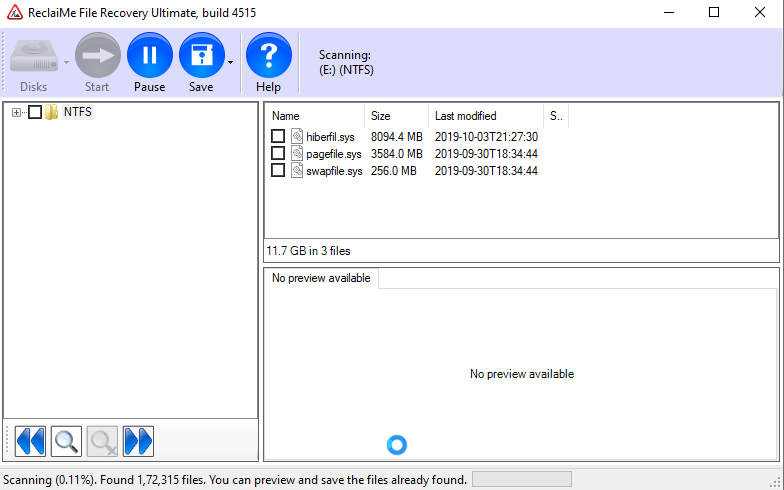The height and width of the screenshot is (490, 784).
Task: Select the pagefile.sys file name
Action: [334, 154]
